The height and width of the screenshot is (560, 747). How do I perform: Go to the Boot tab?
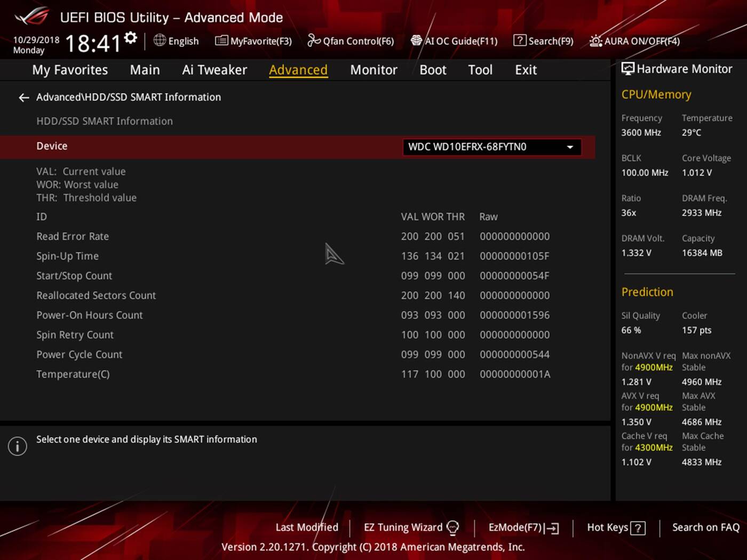pyautogui.click(x=432, y=70)
